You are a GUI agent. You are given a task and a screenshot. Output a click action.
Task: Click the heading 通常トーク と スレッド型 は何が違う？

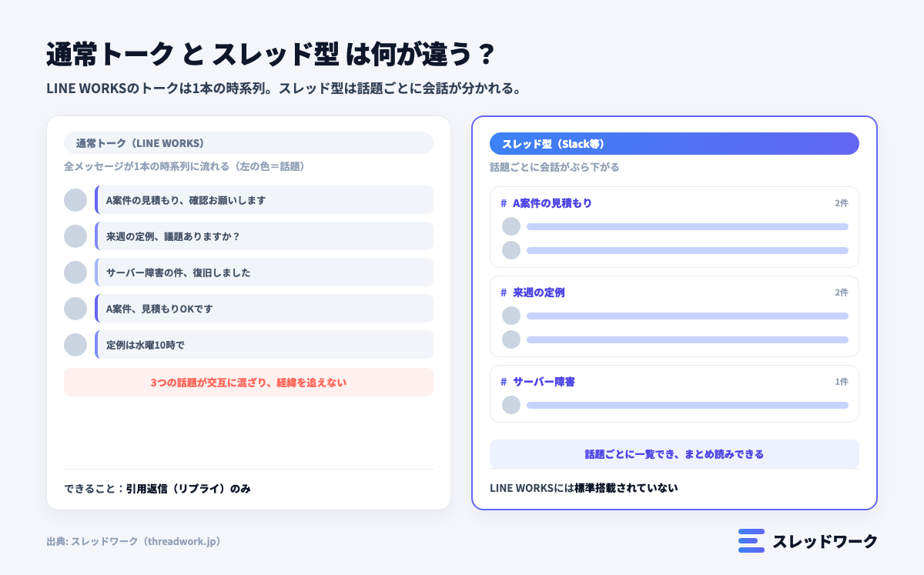(x=269, y=55)
